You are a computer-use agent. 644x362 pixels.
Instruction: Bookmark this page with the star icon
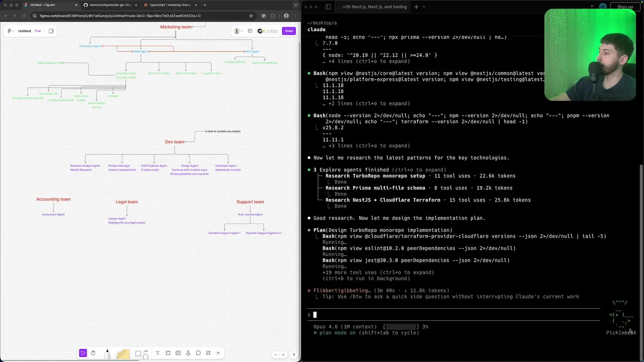click(x=251, y=16)
